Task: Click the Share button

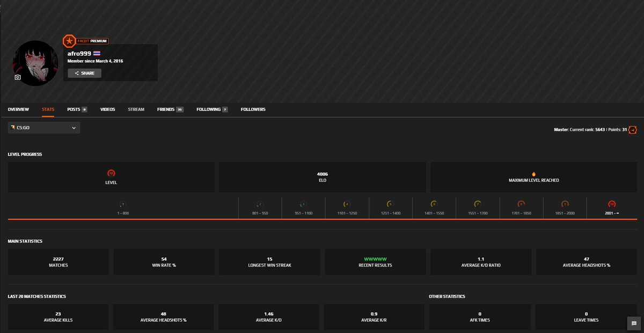Action: pyautogui.click(x=84, y=73)
